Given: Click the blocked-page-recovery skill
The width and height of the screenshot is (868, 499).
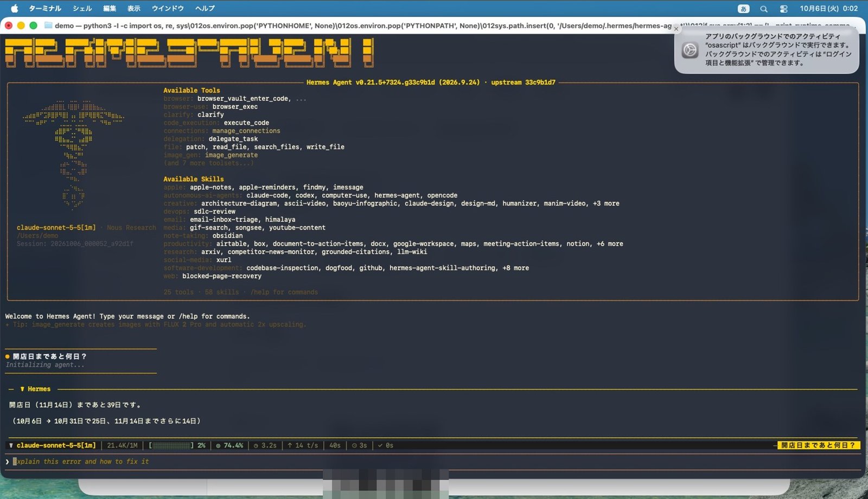Looking at the screenshot, I should 222,276.
